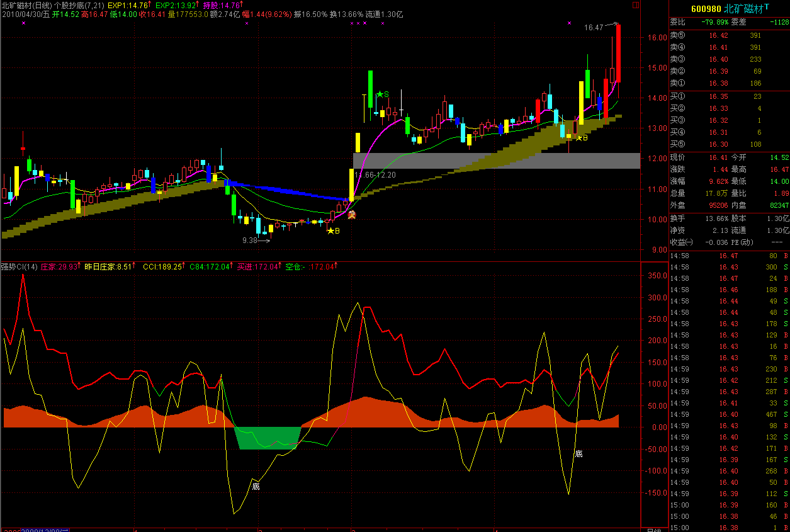Click the round face icon below the gap-up candle
Screen dimensions: 790x532
(x=353, y=215)
